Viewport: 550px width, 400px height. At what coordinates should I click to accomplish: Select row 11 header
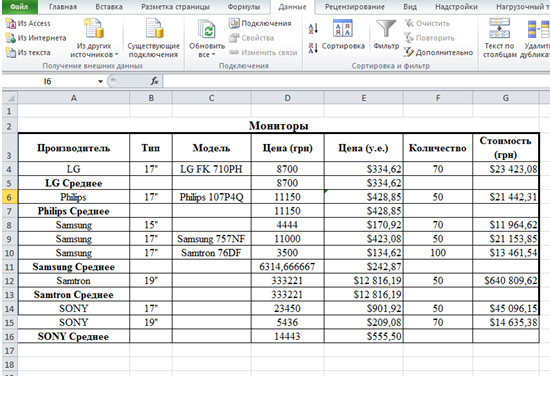[9, 267]
